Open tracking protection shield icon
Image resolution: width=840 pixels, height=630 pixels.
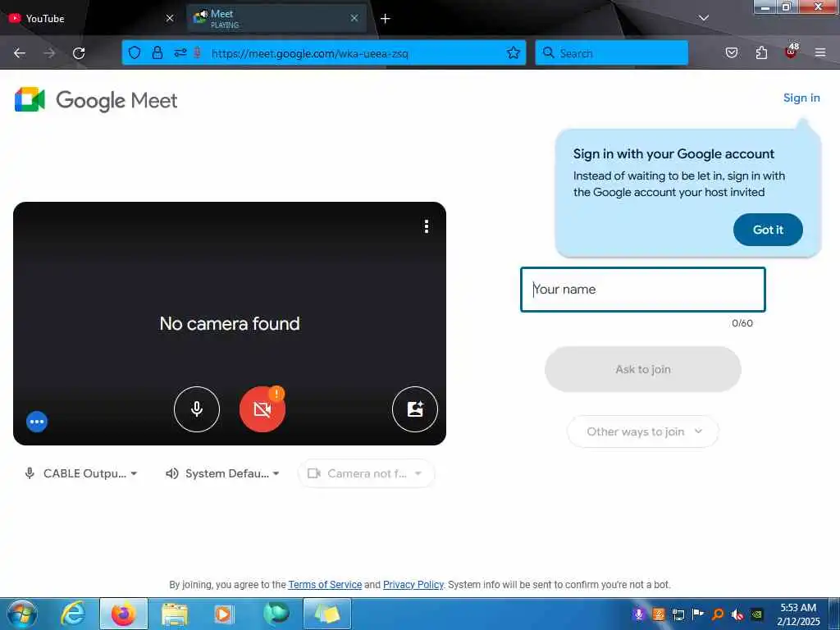[x=135, y=52]
